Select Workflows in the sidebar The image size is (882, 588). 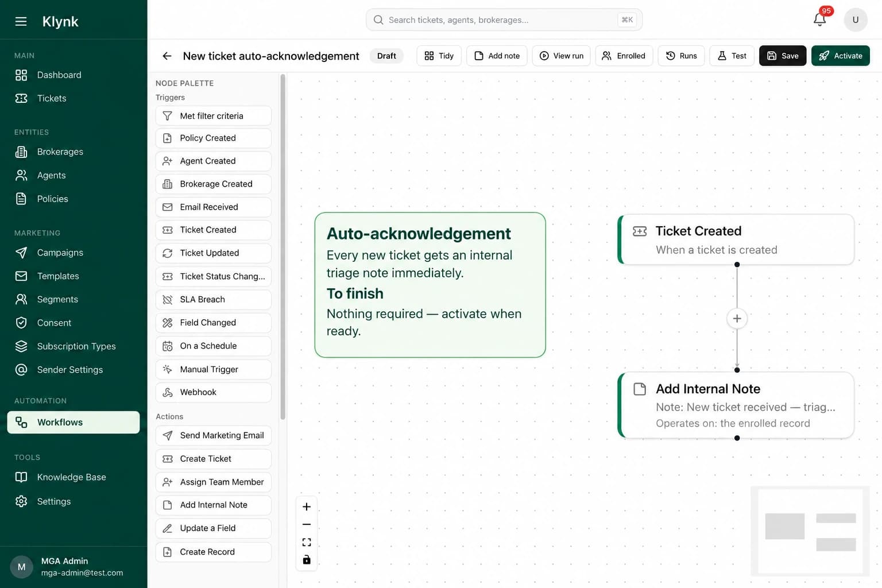pos(73,422)
